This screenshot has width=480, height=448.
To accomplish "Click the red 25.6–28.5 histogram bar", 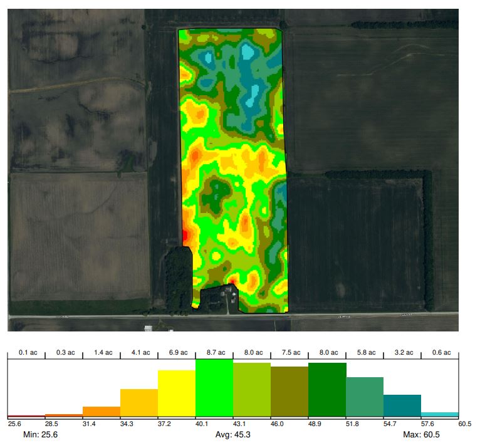I will pyautogui.click(x=26, y=416).
